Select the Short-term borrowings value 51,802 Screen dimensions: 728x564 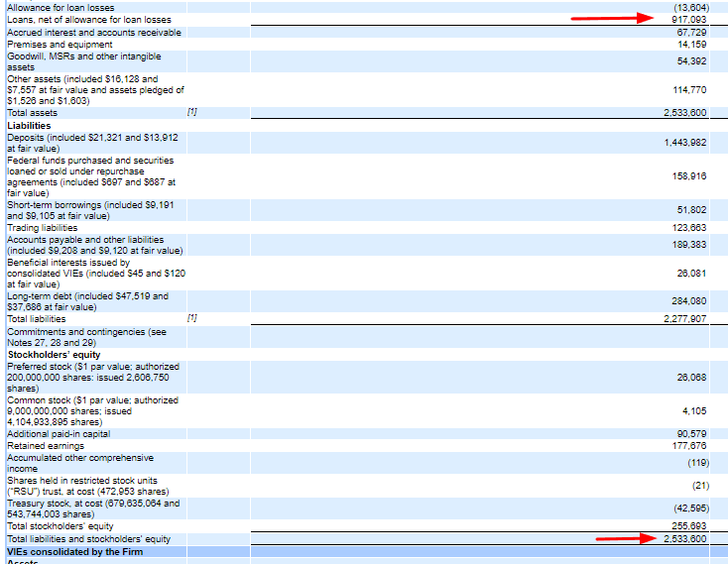click(x=690, y=210)
